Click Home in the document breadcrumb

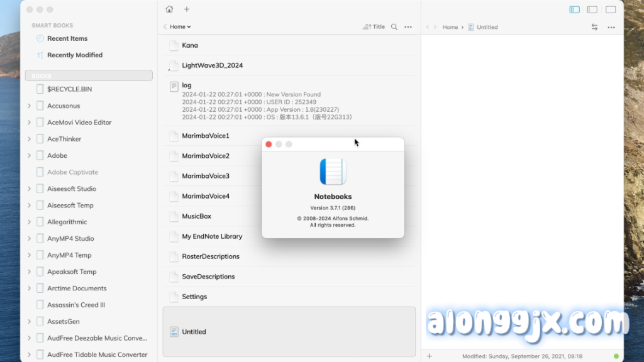click(x=450, y=28)
